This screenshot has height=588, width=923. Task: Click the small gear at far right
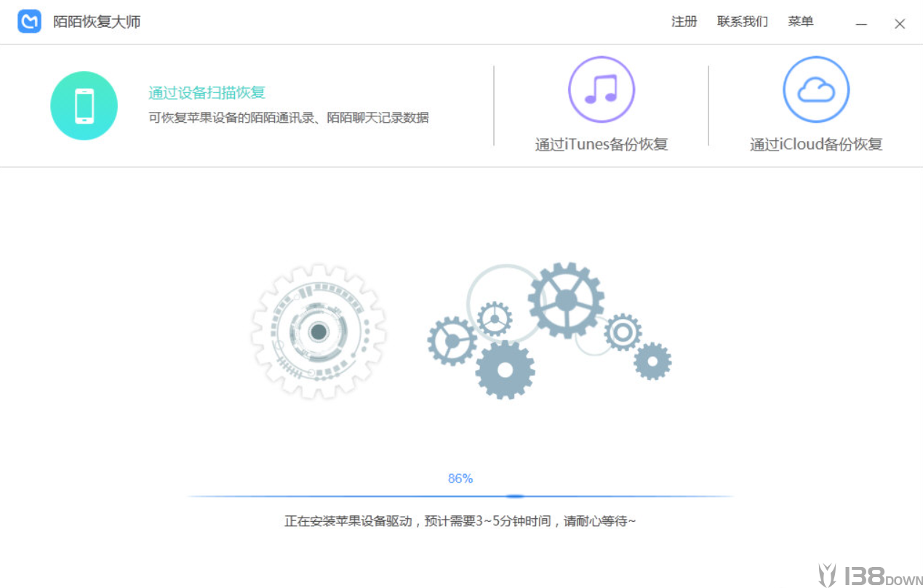(x=652, y=361)
